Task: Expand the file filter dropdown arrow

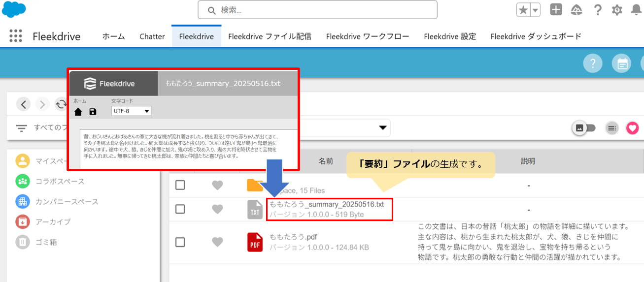Action: point(382,128)
